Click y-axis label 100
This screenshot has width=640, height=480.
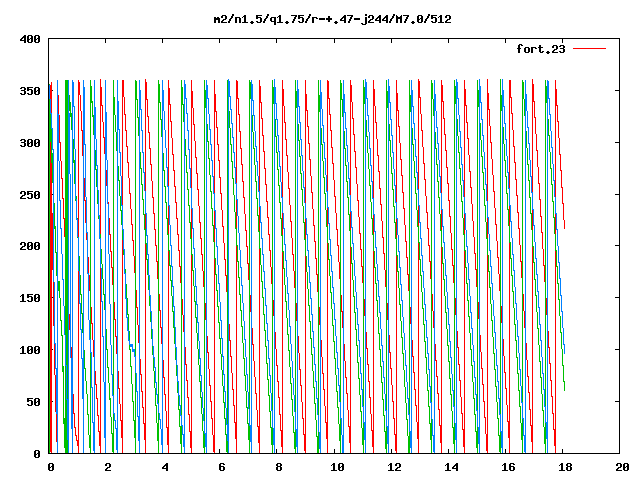[x=30, y=350]
